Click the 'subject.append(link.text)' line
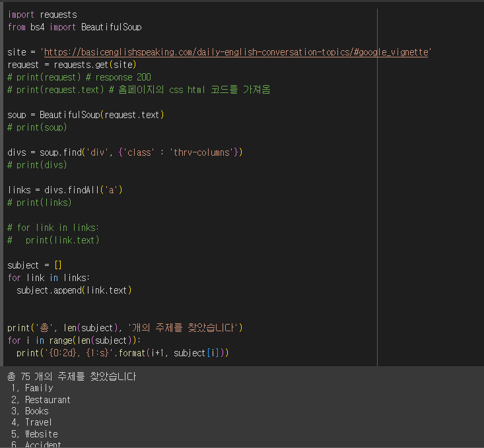This screenshot has width=484, height=448. 74,290
